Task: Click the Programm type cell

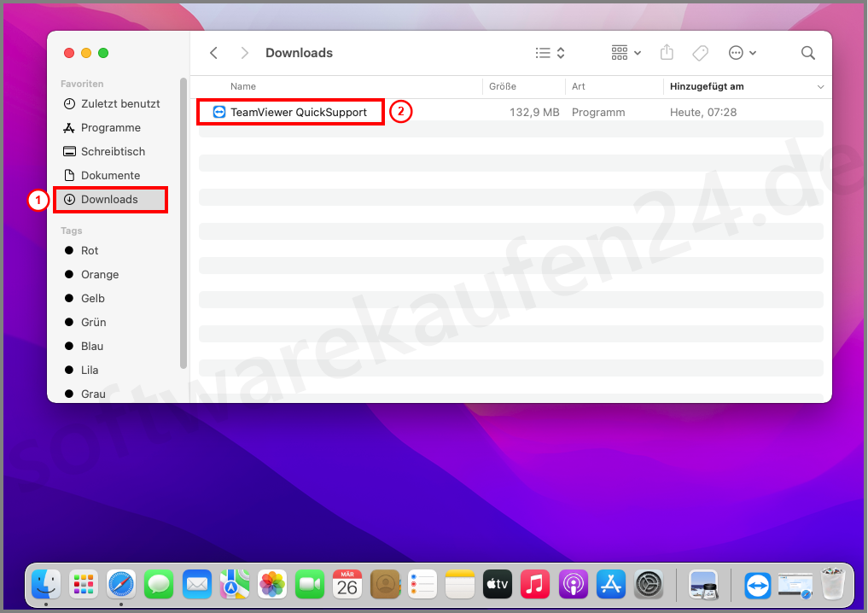Action: 598,113
